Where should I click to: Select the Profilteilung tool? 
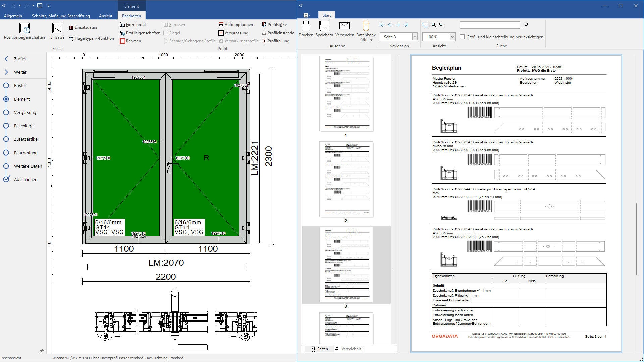[x=275, y=41]
